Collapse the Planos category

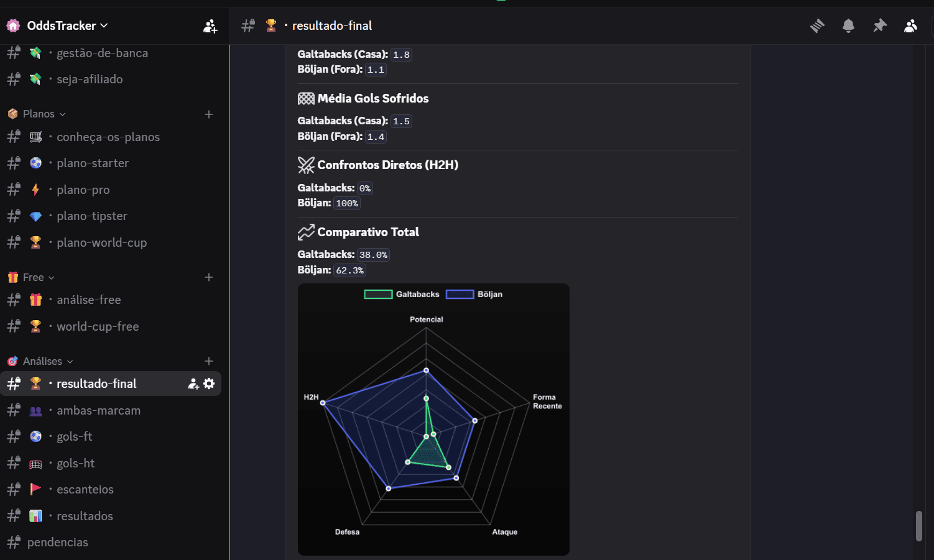(44, 114)
